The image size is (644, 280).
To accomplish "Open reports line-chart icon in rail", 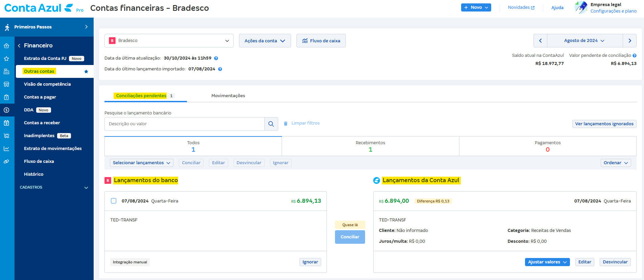I will point(6,149).
